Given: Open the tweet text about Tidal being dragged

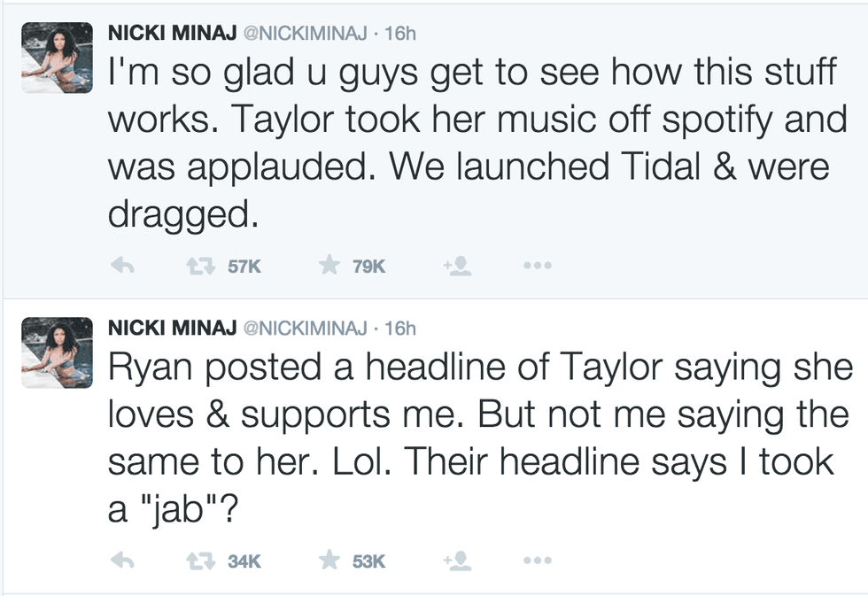Looking at the screenshot, I should 469,142.
